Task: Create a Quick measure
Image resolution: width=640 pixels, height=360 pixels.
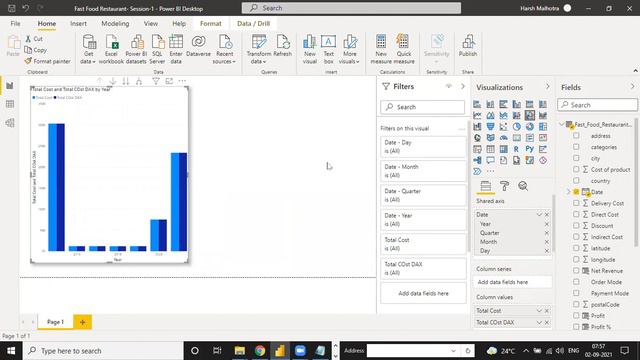Action: point(404,50)
